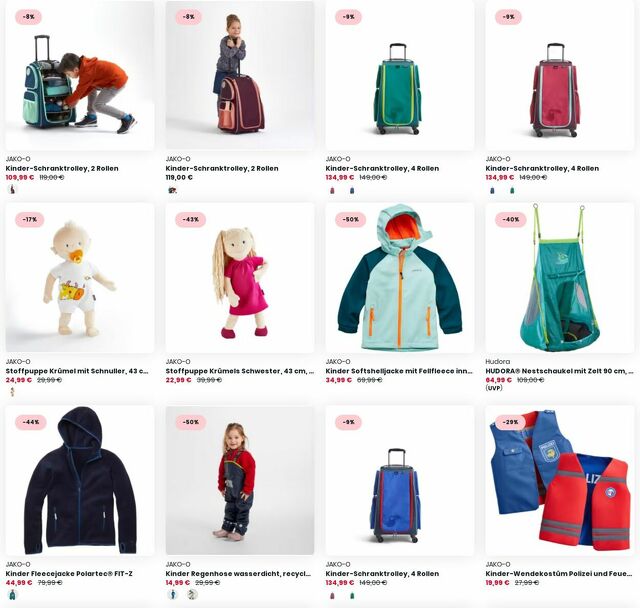Open the HUDORA Nestschaukel mit Zelt title
The width and height of the screenshot is (640, 608).
559,371
